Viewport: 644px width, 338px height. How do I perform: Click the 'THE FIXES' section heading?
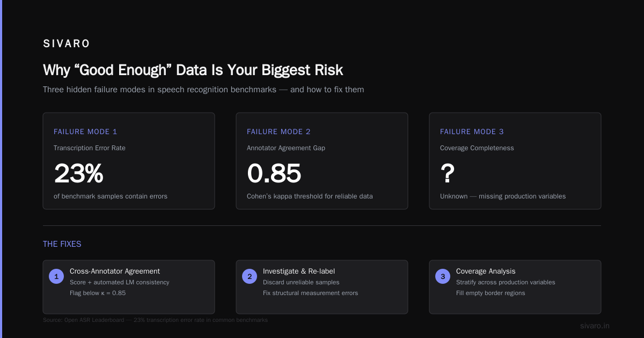[62, 244]
